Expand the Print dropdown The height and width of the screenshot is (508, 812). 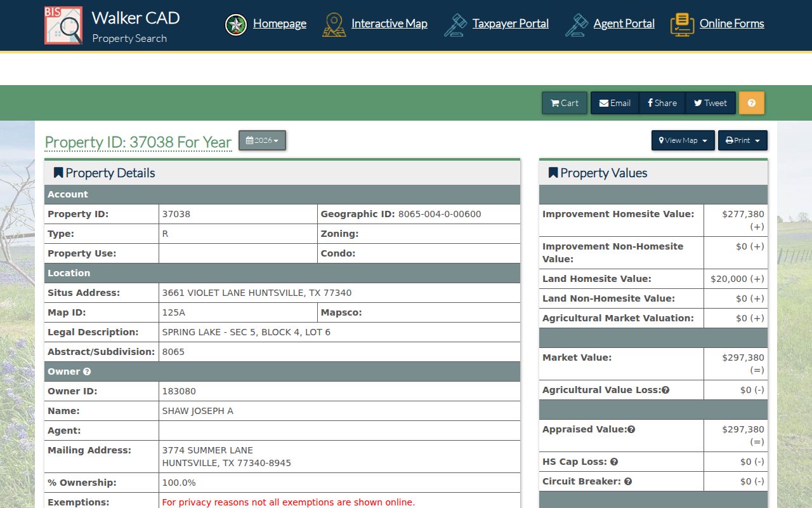(743, 140)
